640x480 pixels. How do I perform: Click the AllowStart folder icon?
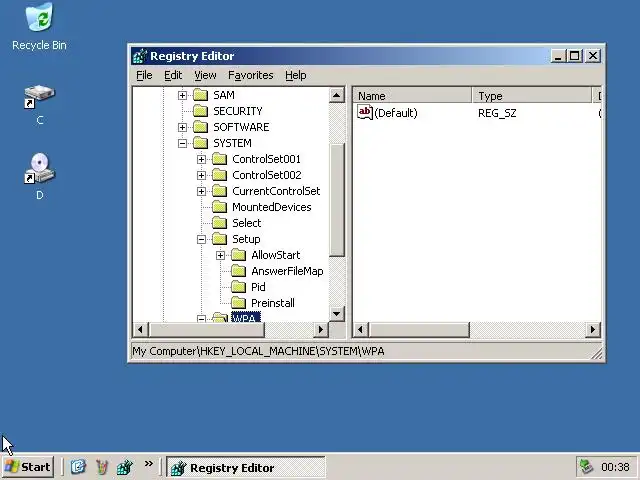pyautogui.click(x=238, y=255)
